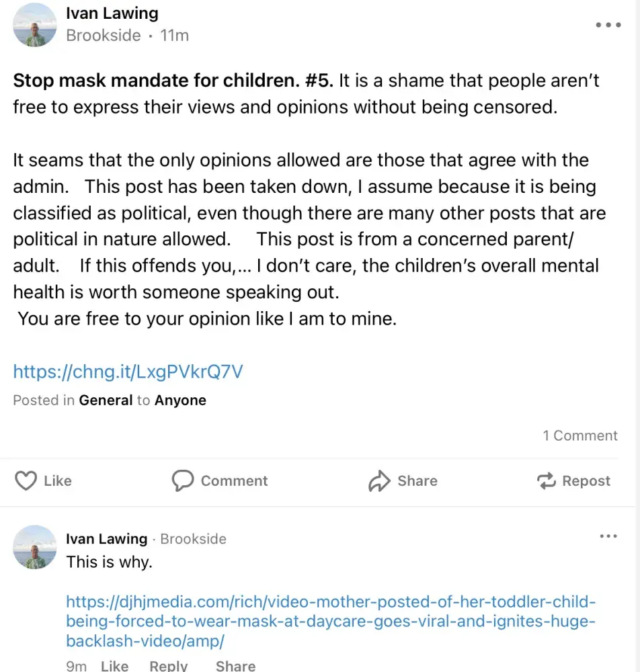640x672 pixels.
Task: Open Ivan Lawing's comment avatar
Action: [35, 547]
